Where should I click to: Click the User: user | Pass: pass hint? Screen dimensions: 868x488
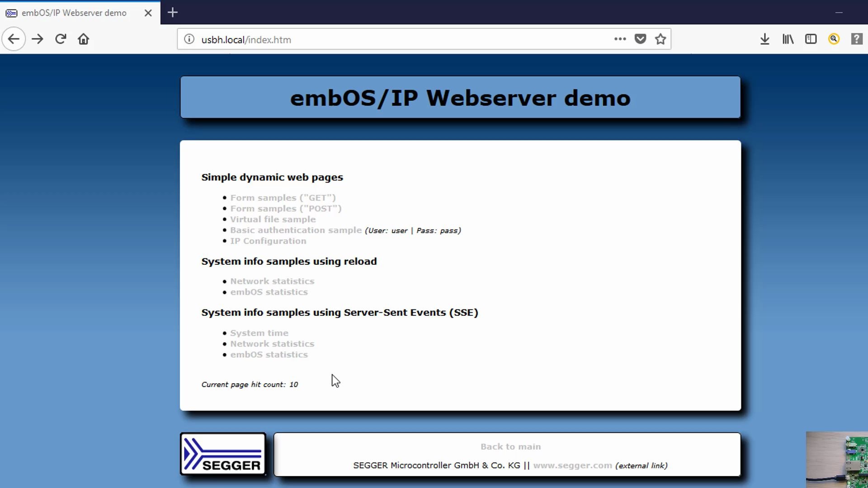click(413, 230)
